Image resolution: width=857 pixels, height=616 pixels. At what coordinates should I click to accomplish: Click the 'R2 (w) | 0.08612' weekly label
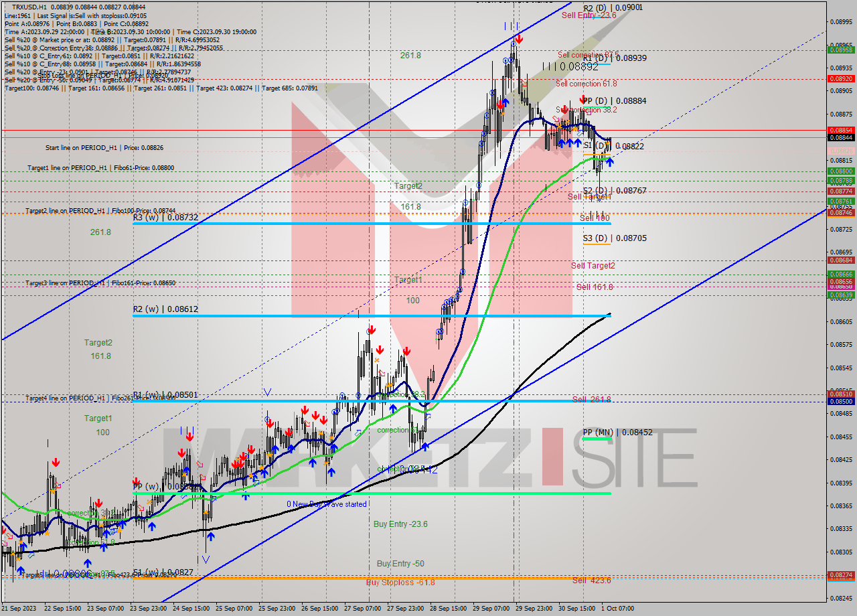click(x=165, y=309)
